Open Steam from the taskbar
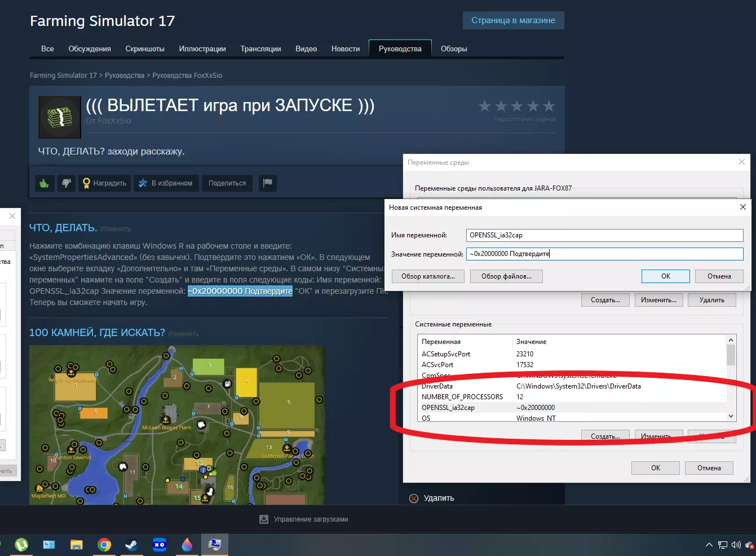 pyautogui.click(x=131, y=545)
